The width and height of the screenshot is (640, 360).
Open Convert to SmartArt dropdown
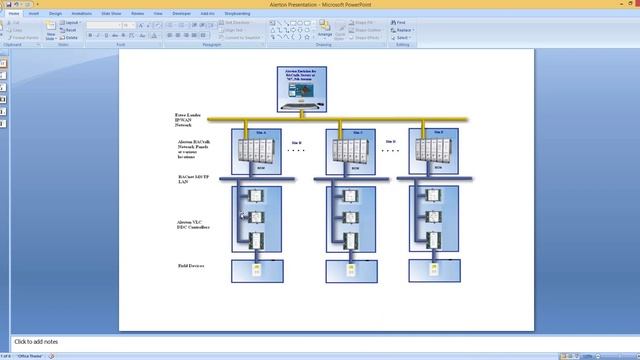pos(241,38)
